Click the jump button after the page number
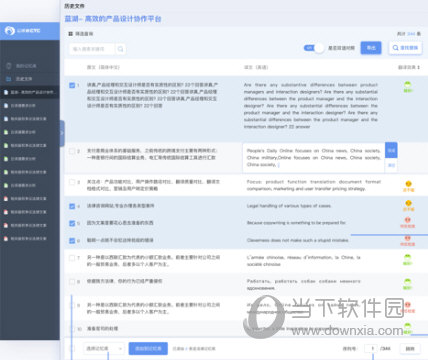The width and height of the screenshot is (428, 360). [410, 349]
